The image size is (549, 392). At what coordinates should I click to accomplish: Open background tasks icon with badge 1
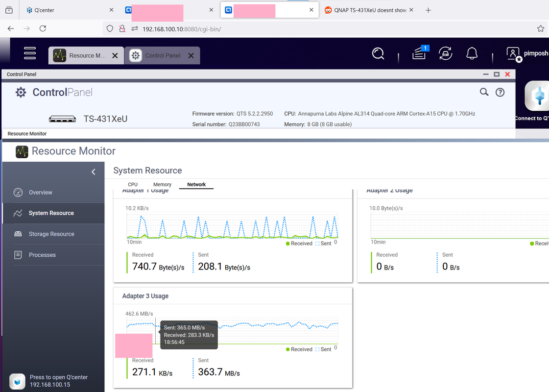tap(420, 53)
